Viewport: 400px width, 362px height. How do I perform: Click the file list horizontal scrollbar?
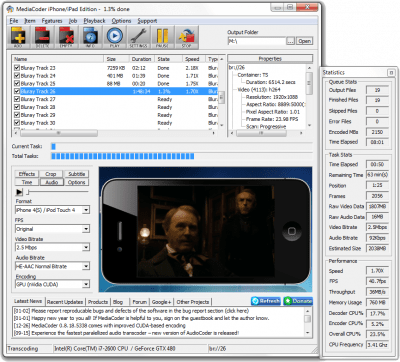(115, 133)
